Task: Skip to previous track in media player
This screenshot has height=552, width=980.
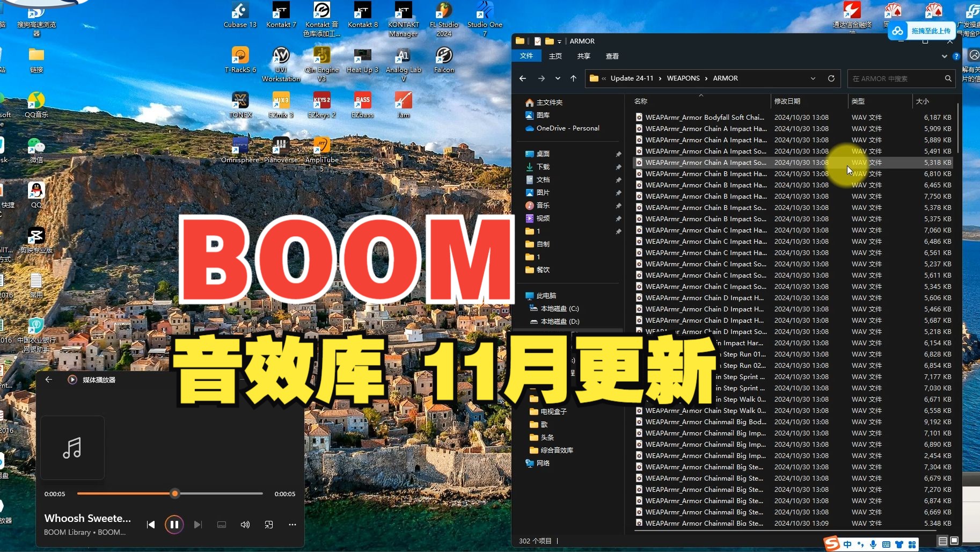Action: [x=151, y=525]
